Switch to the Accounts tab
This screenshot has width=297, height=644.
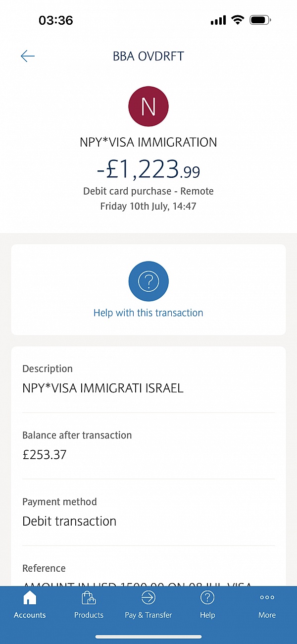(x=30, y=605)
